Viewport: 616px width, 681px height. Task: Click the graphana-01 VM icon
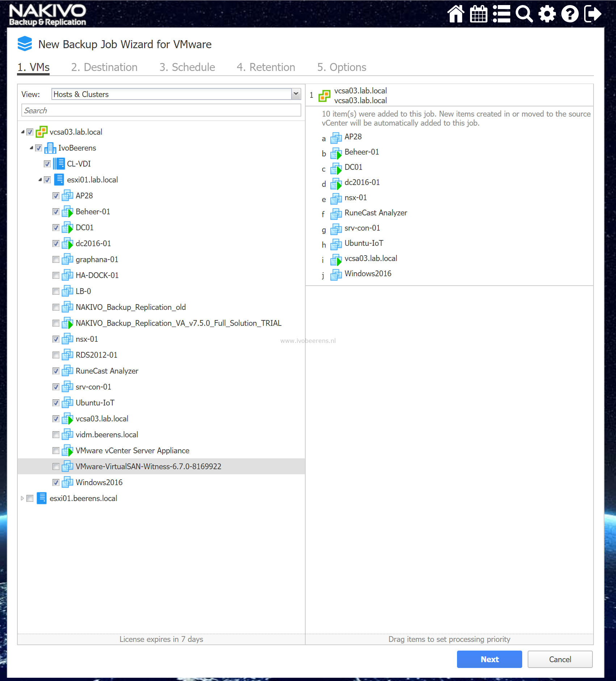click(67, 259)
